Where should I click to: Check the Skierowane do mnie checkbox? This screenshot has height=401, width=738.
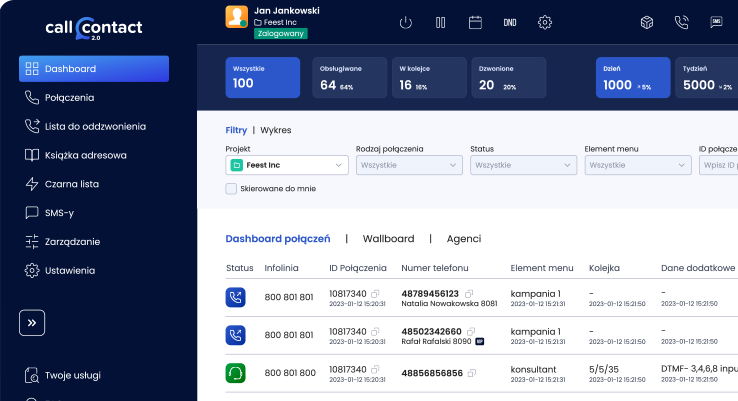(x=231, y=188)
